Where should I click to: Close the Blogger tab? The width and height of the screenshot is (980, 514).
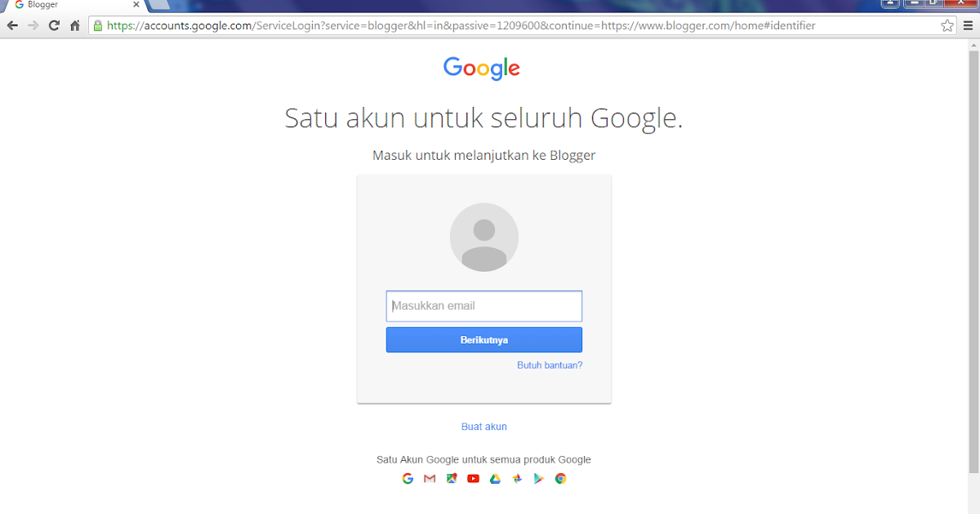(136, 4)
